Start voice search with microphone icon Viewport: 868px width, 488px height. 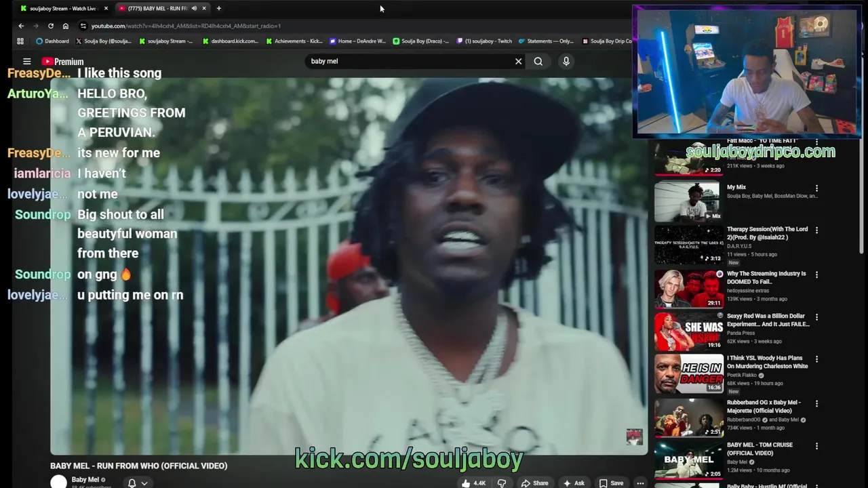coord(566,61)
